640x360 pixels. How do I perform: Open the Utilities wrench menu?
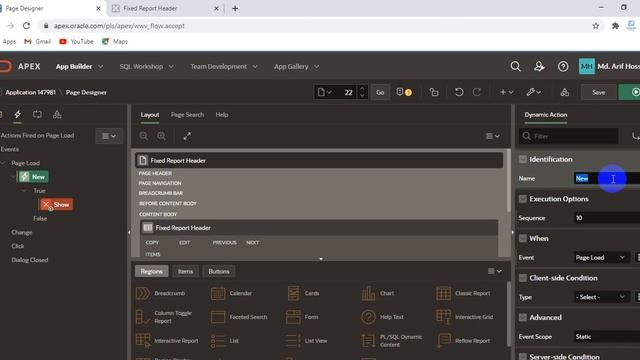533,92
